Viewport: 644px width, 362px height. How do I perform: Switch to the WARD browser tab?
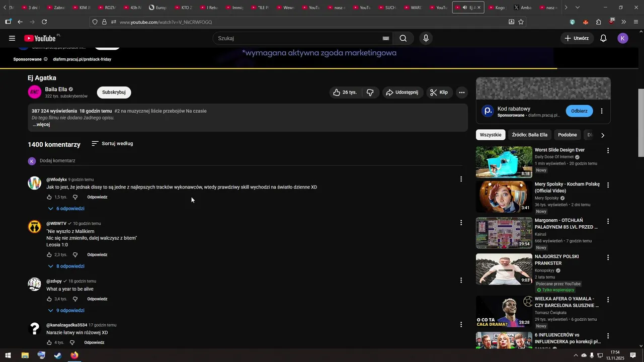tap(413, 8)
